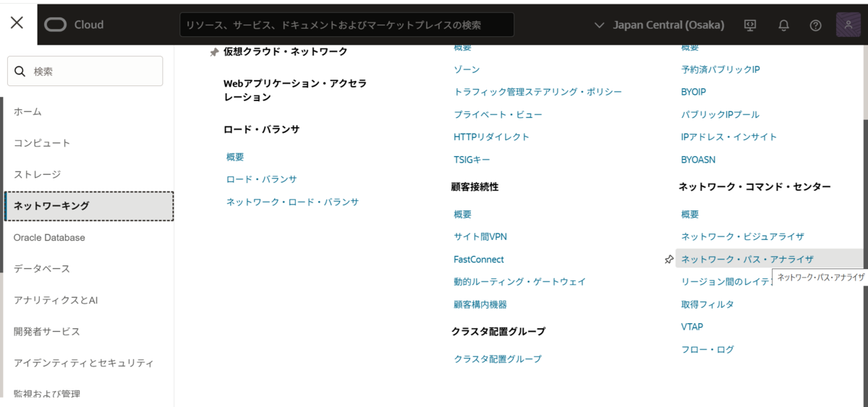868x407 pixels.
Task: Open 顧客構内機器 link
Action: (x=480, y=304)
